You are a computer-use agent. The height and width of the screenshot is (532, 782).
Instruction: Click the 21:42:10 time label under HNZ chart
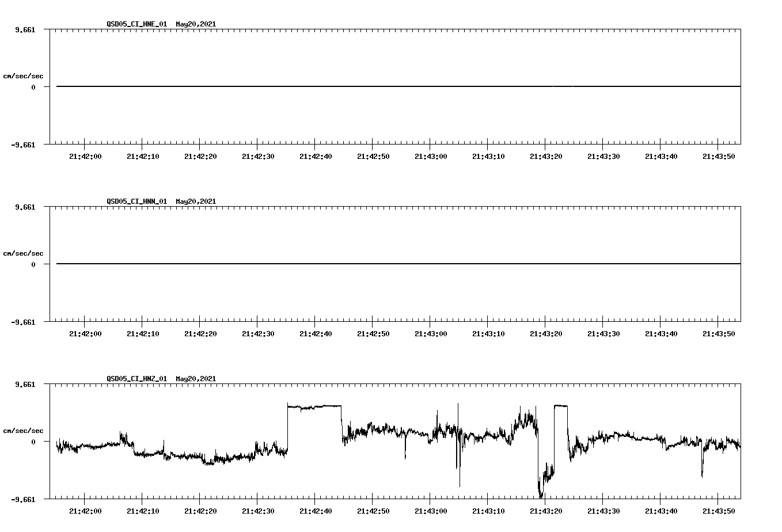pyautogui.click(x=143, y=511)
